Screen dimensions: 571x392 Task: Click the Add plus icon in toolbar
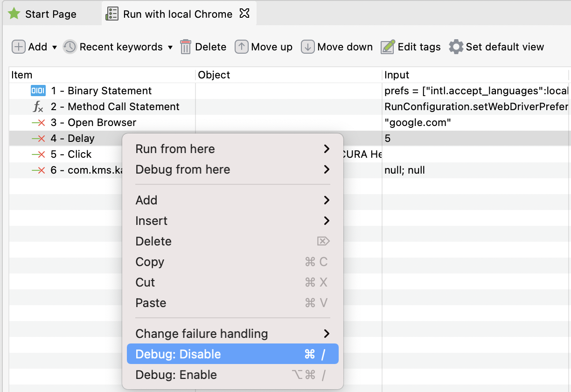point(18,47)
